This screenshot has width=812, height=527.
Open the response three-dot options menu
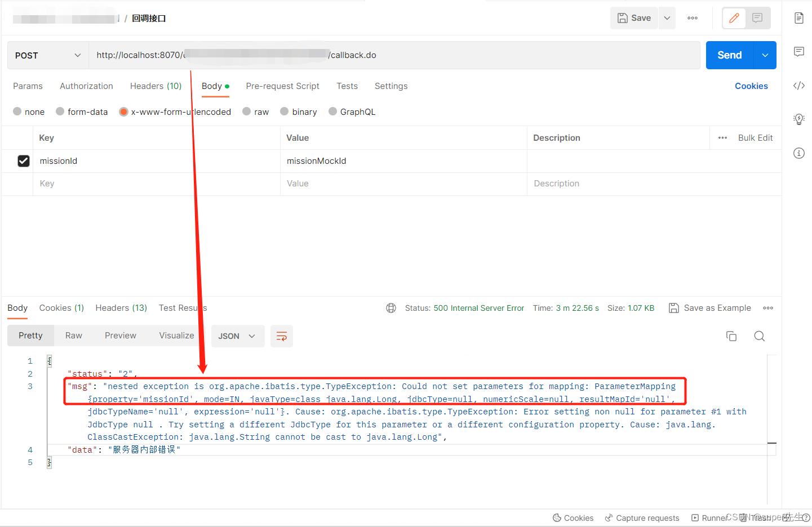tap(768, 308)
